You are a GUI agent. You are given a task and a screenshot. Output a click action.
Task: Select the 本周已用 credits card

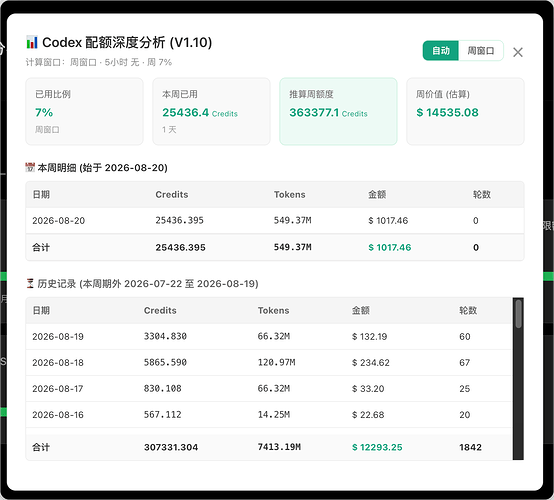211,111
